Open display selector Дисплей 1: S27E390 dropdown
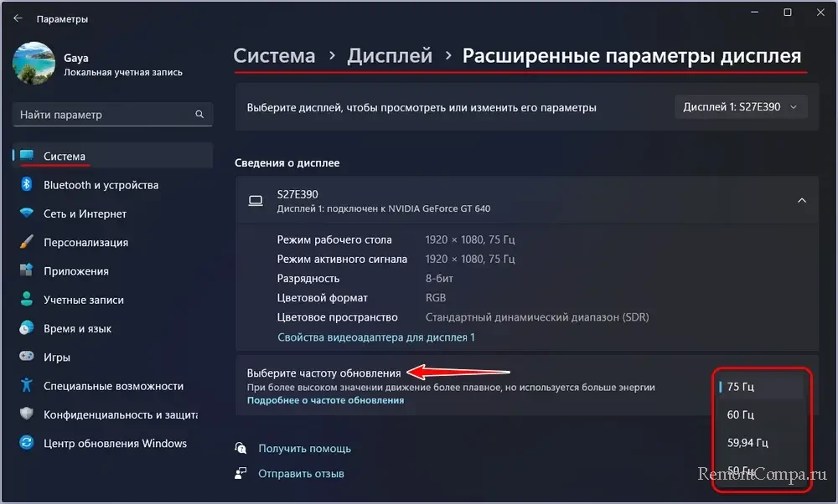This screenshot has width=838, height=504. 741,107
